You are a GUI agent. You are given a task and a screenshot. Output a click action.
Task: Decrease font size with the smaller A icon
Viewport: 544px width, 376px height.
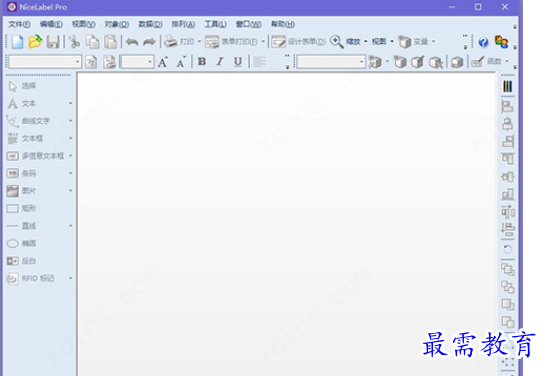coord(181,62)
